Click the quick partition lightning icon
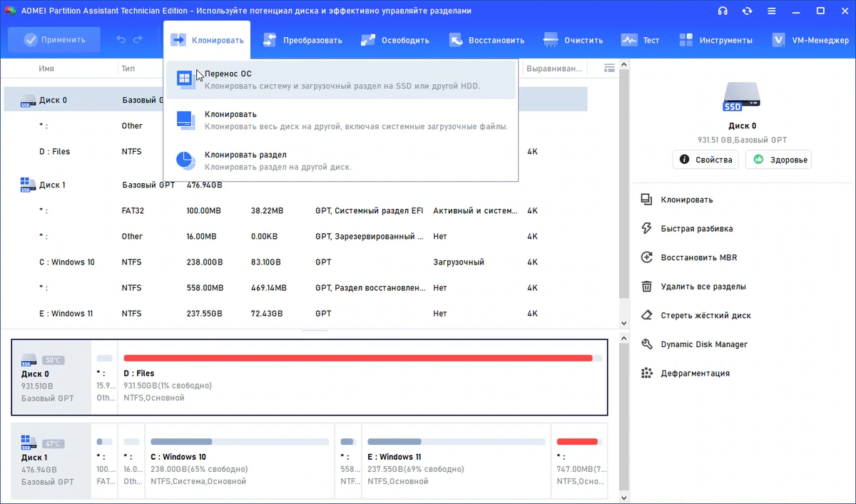The width and height of the screenshot is (856, 504). [x=646, y=229]
